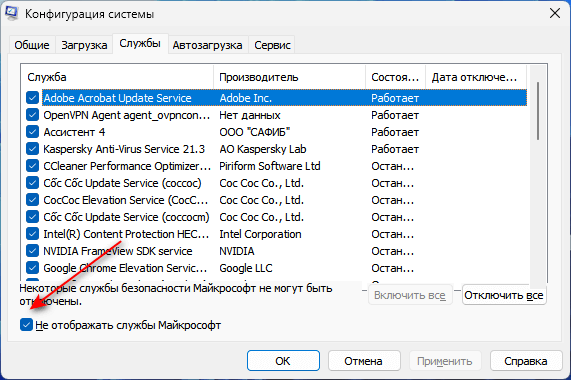Toggle CCleaner Performance Optimizer checkbox

pyautogui.click(x=32, y=166)
